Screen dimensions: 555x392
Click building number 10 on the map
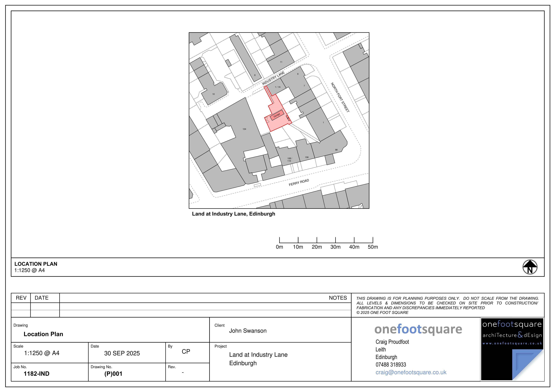tap(213, 94)
